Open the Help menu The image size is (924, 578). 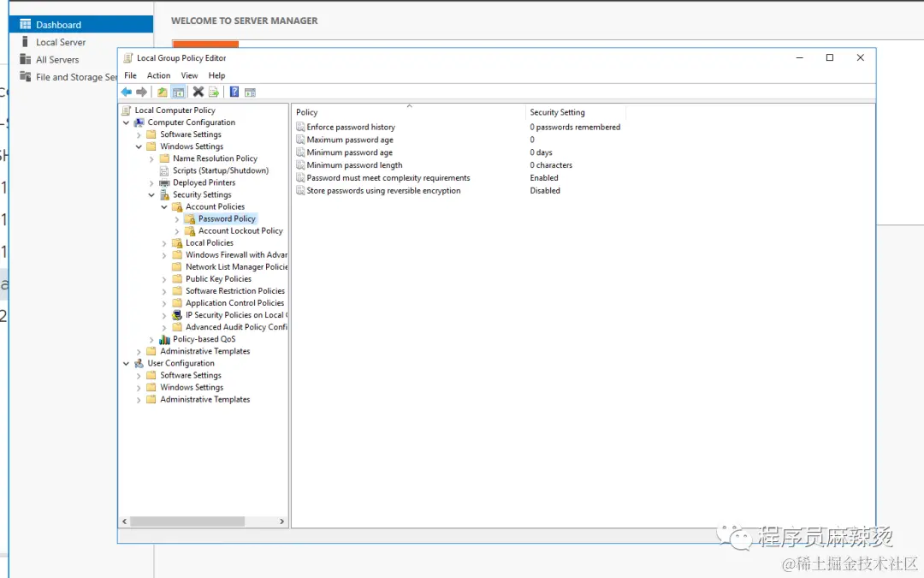[x=216, y=75]
